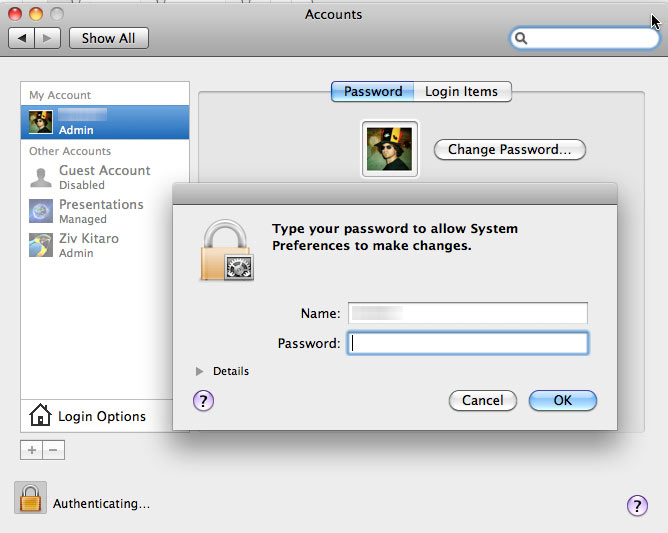This screenshot has width=668, height=533.
Task: Click the user picture next to Change Password
Action: [x=389, y=149]
